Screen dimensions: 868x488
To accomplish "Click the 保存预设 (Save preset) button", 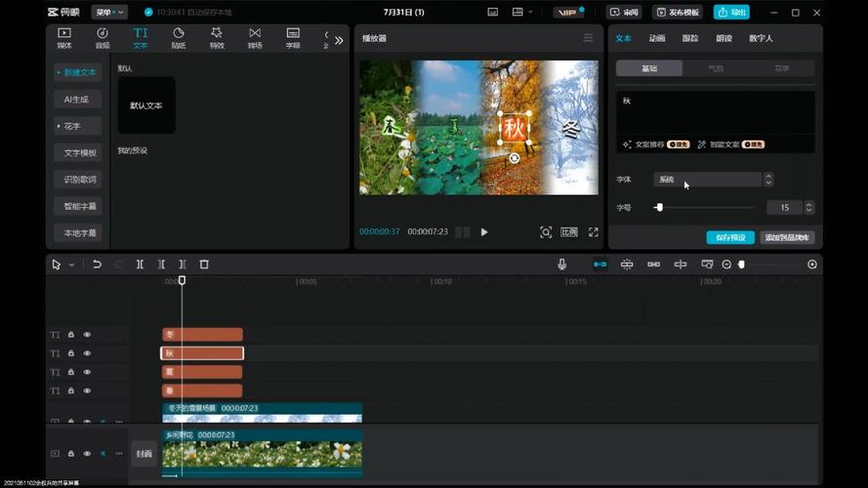I will (729, 237).
